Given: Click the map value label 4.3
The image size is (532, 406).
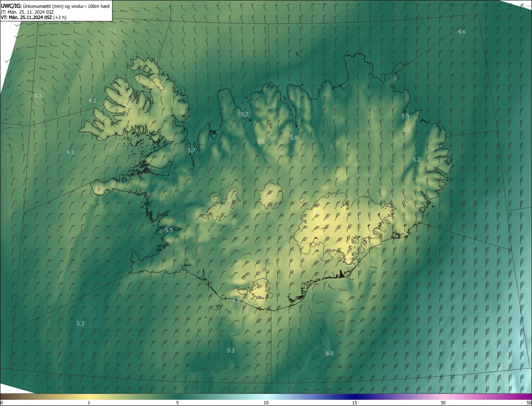Looking at the screenshot, I should click(x=70, y=152).
